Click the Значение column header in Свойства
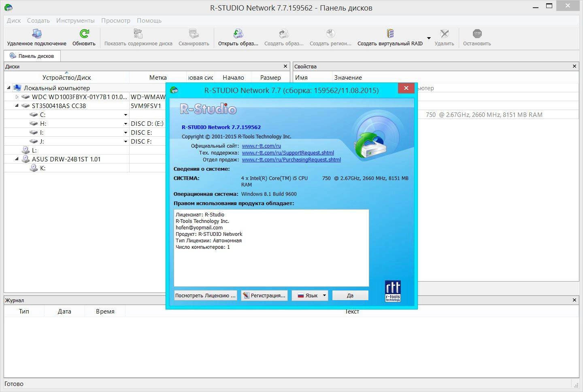 tap(348, 77)
